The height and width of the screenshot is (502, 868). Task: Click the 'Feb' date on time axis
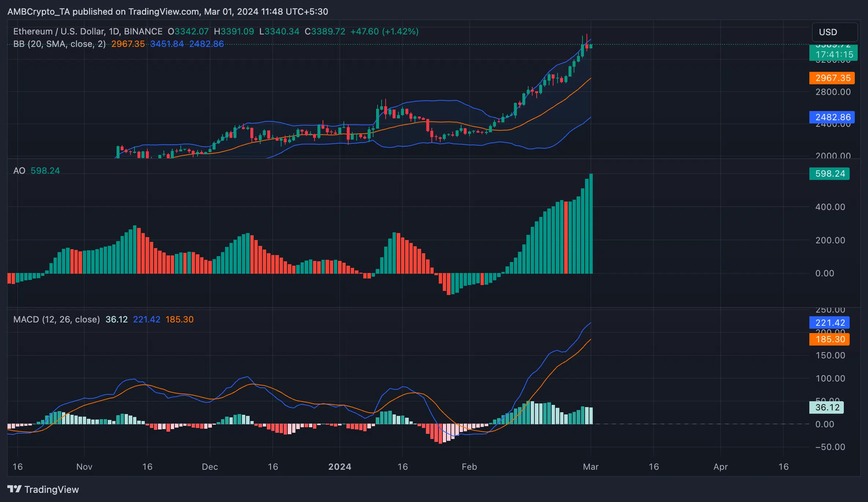pos(469,467)
